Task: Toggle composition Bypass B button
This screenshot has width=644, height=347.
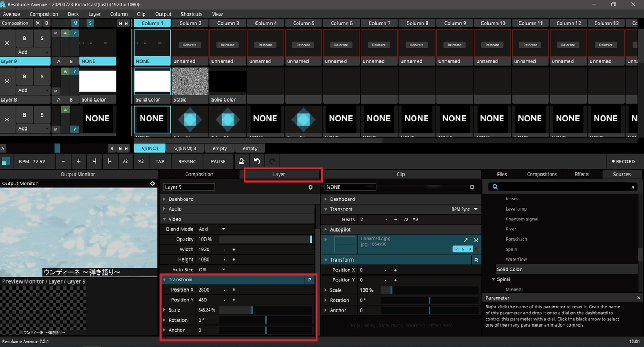Action: point(46,23)
